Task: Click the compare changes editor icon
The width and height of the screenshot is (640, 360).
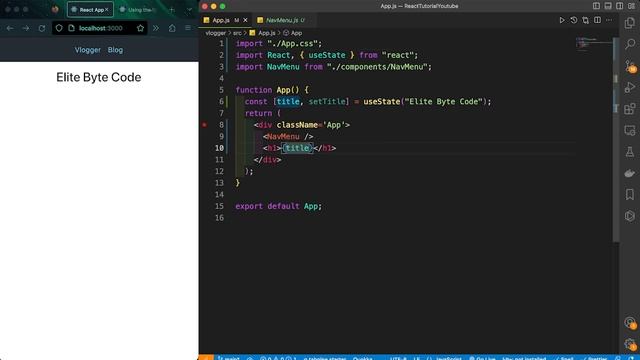Action: click(x=585, y=20)
